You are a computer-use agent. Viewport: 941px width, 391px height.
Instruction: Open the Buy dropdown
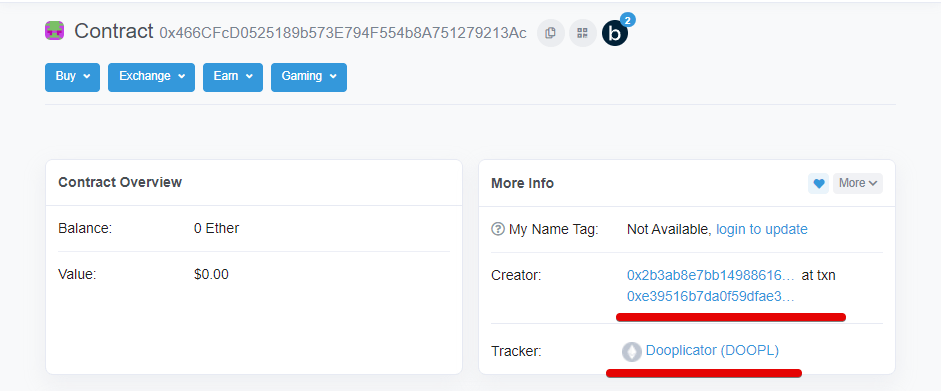click(73, 77)
